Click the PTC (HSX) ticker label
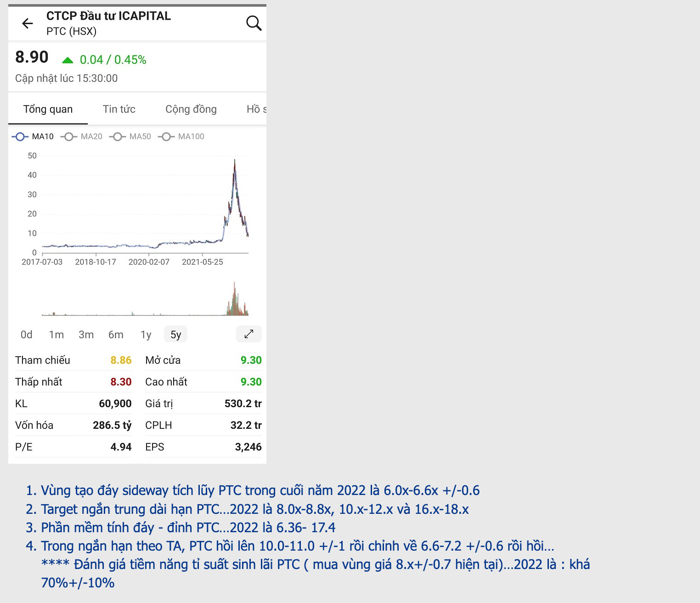This screenshot has width=700, height=603. tap(72, 31)
